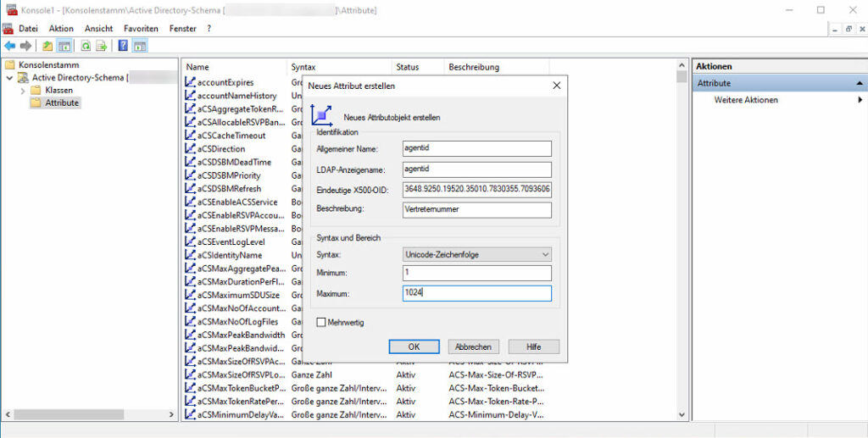Click the Beschreibung text field
868x438 pixels.
tap(476, 209)
